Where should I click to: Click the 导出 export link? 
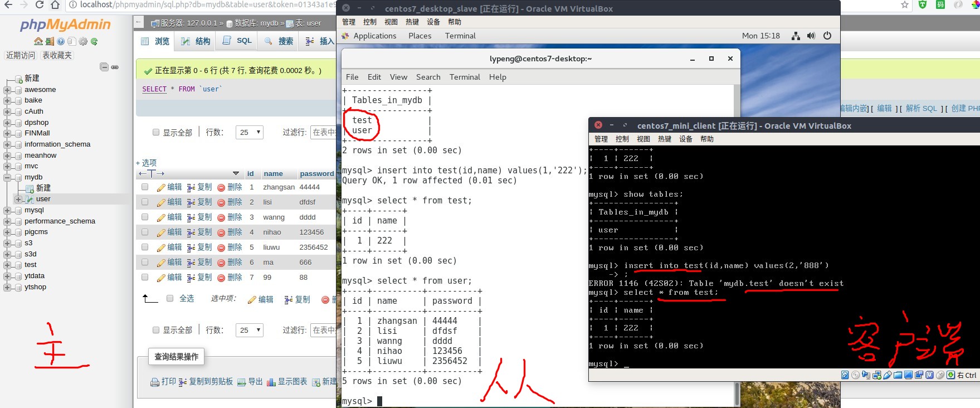[x=255, y=382]
